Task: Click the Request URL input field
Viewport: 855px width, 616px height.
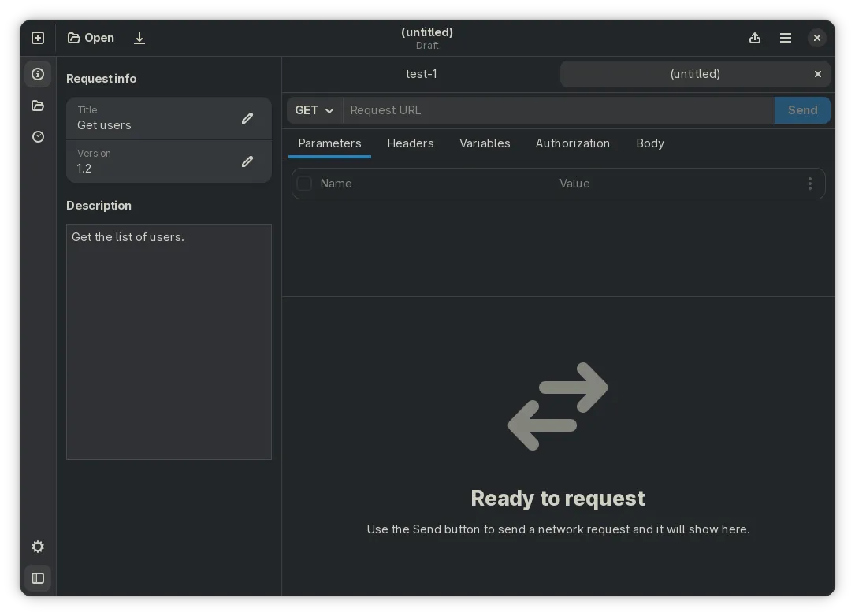Action: coord(552,110)
